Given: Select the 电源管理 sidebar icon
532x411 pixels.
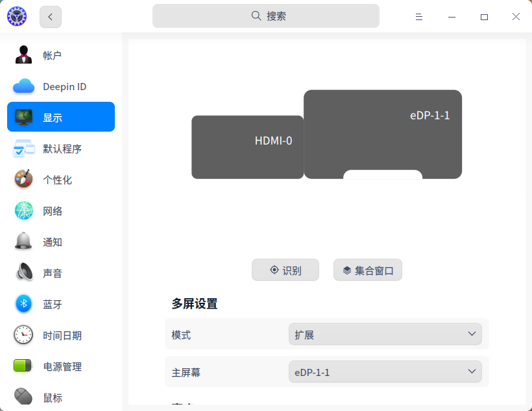Looking at the screenshot, I should point(23,366).
